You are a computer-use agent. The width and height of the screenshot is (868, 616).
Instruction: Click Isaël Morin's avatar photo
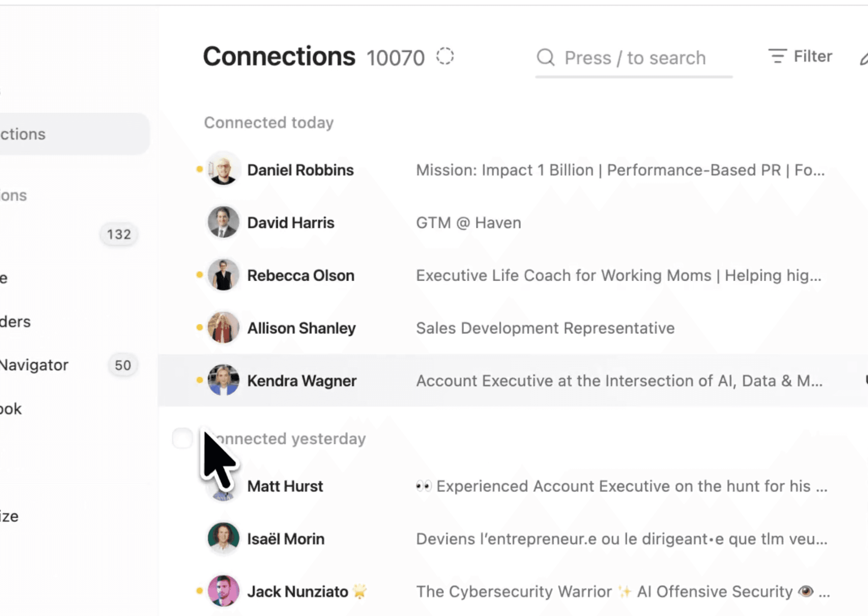coord(223,538)
